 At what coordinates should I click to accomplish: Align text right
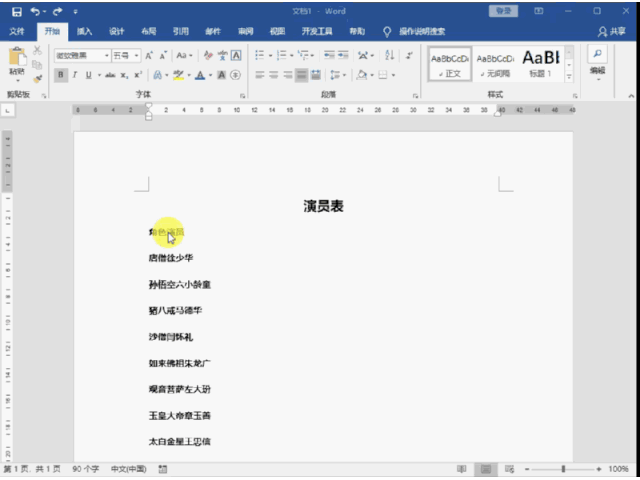[288, 75]
